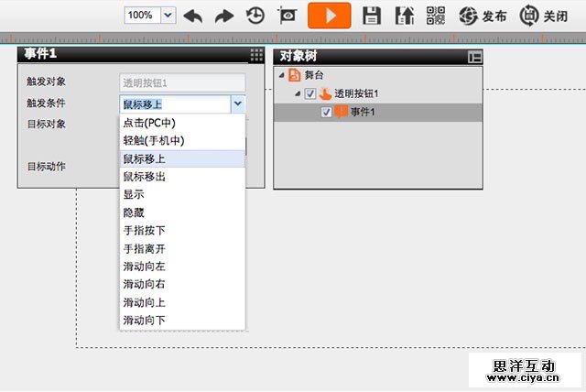Collapse the 舞台 tree node
586x392 pixels.
tap(281, 76)
